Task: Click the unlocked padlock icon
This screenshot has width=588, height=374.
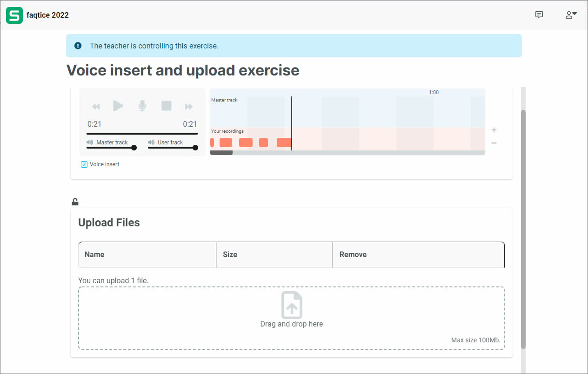Action: click(75, 202)
